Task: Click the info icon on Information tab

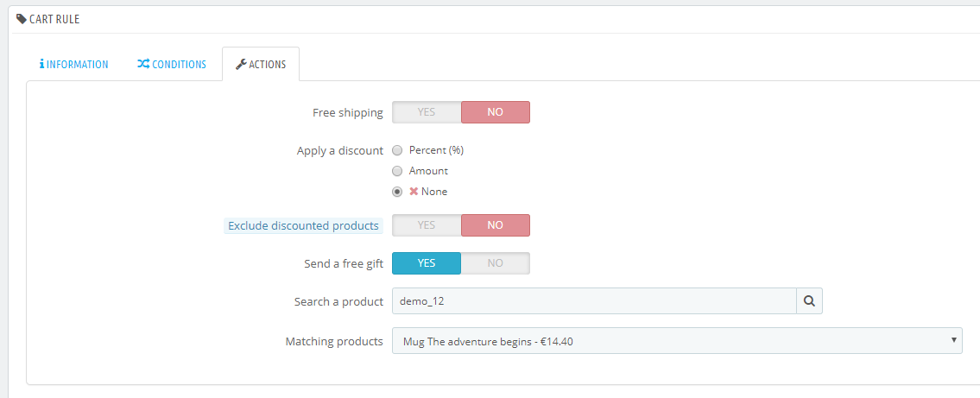Action: pos(41,65)
